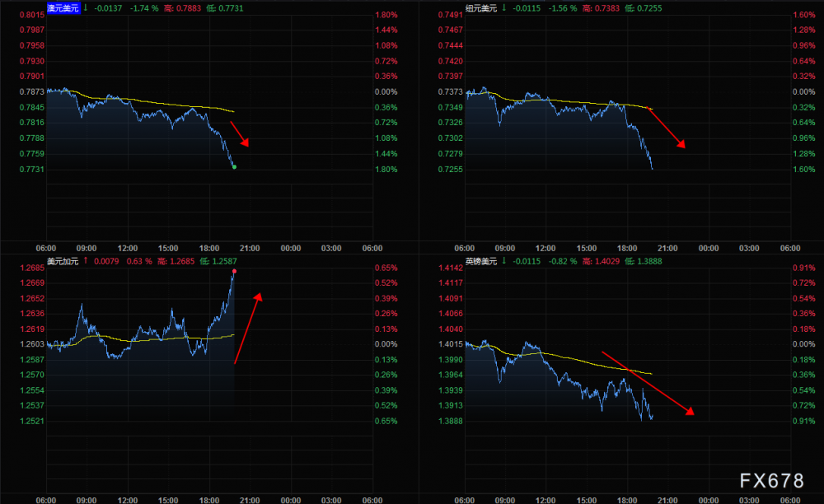Click the 15:00 time label under 美元加元
The height and width of the screenshot is (504, 824).
168,500
